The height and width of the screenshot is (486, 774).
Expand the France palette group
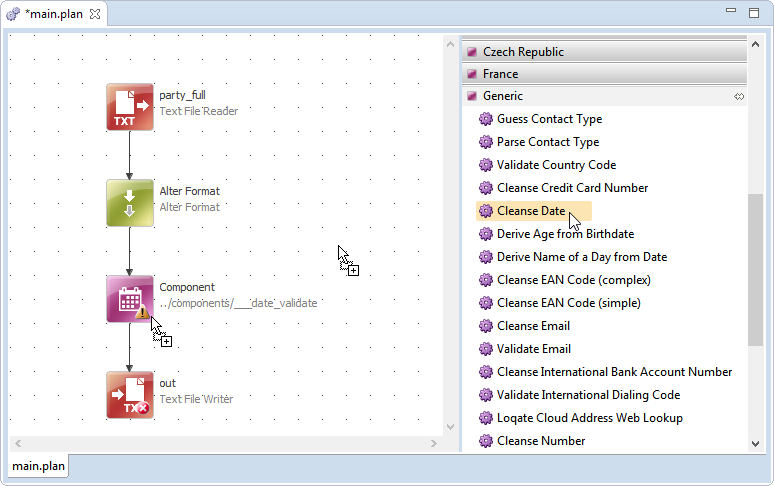point(500,74)
